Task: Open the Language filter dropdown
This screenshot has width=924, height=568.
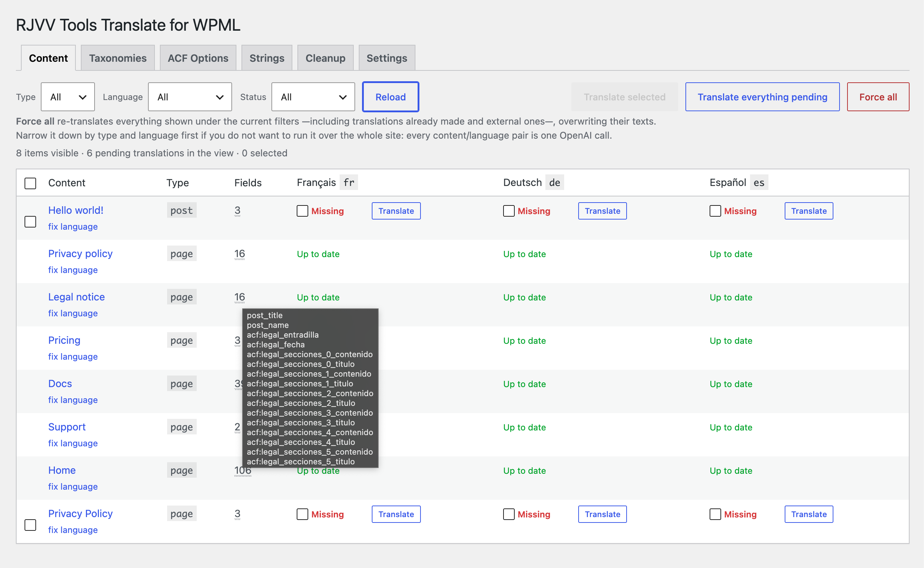Action: 190,97
